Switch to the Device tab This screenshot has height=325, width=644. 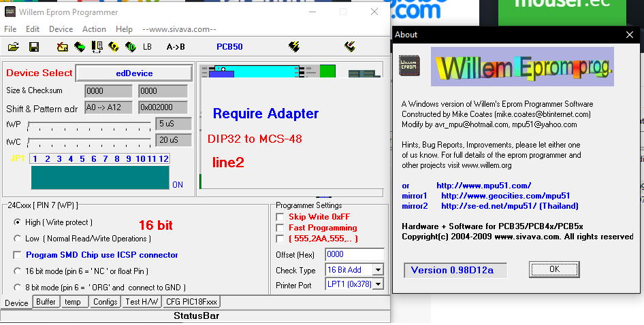(x=16, y=303)
